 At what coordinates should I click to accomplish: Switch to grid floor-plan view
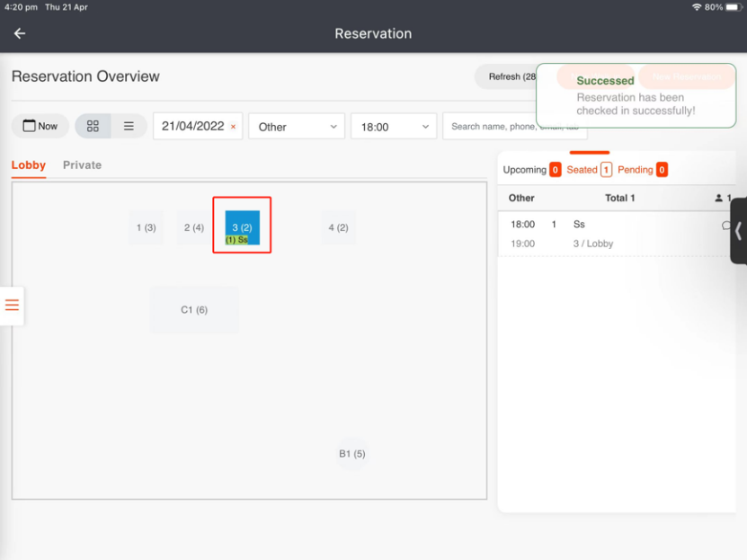93,126
